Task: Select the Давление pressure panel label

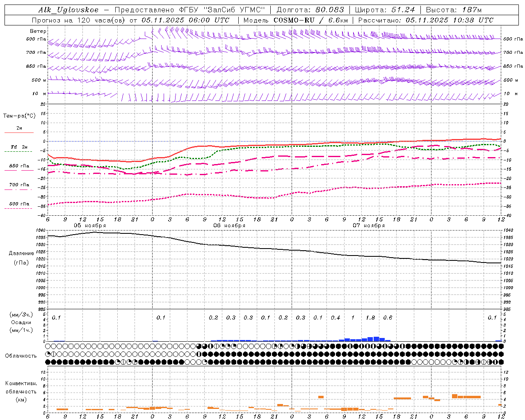Action: (21, 253)
